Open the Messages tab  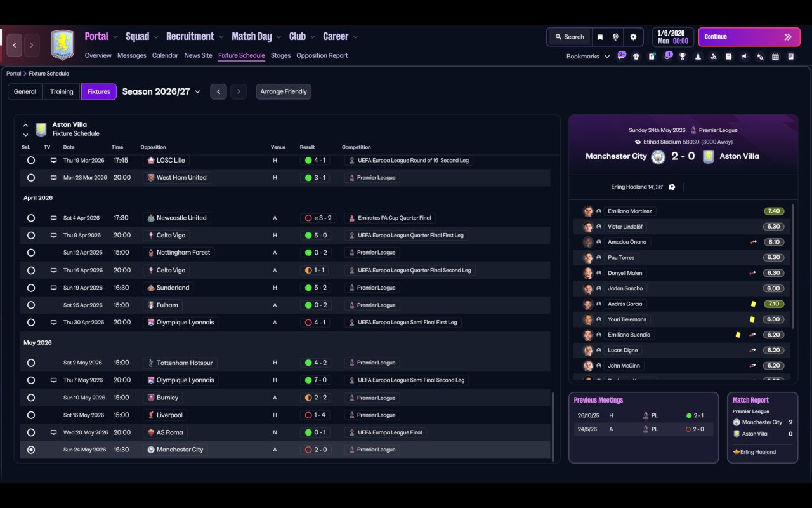(132, 55)
